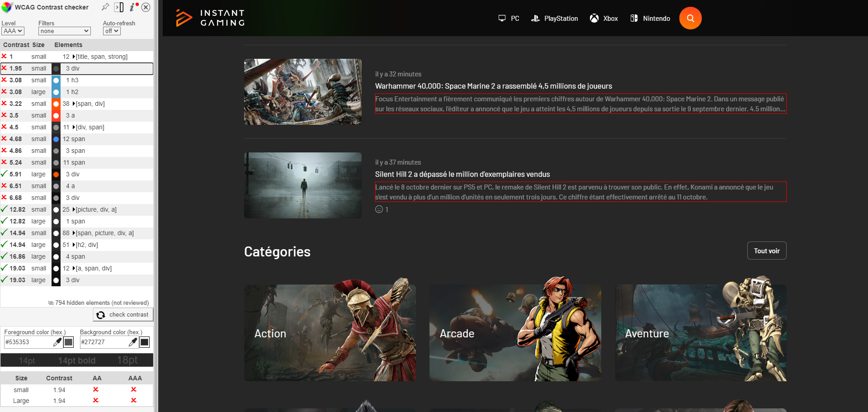
Task: Open the Silent Hill 2 article headline
Action: pos(462,174)
